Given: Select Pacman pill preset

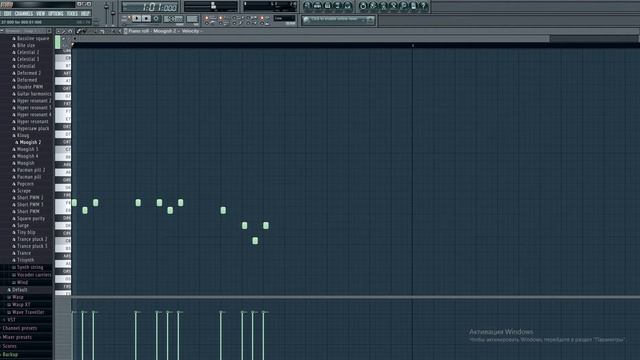Looking at the screenshot, I should [x=29, y=177].
